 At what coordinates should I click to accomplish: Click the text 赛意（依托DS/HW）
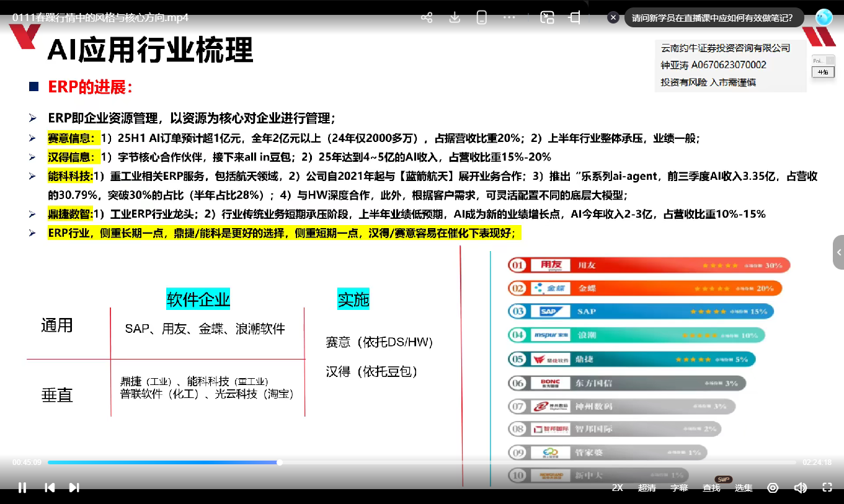pyautogui.click(x=379, y=342)
